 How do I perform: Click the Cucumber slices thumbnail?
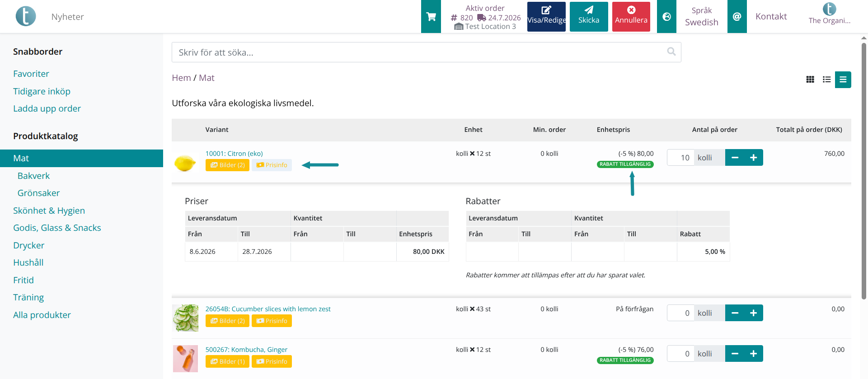point(185,318)
